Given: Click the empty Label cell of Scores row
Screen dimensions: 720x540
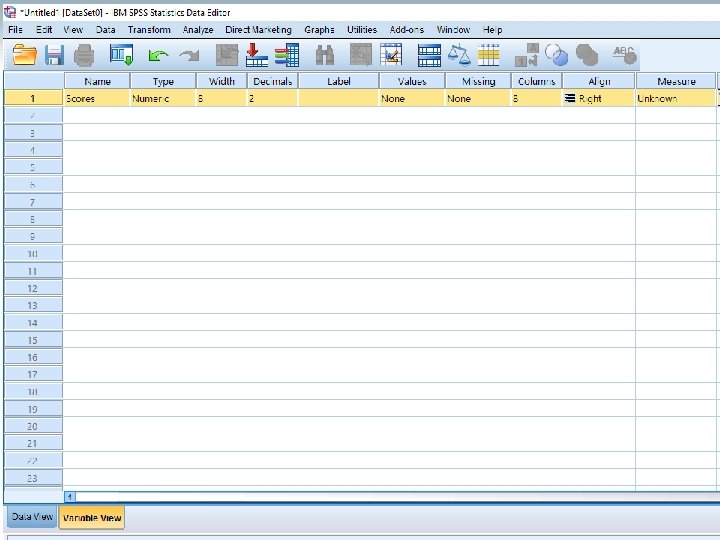Looking at the screenshot, I should coord(339,98).
